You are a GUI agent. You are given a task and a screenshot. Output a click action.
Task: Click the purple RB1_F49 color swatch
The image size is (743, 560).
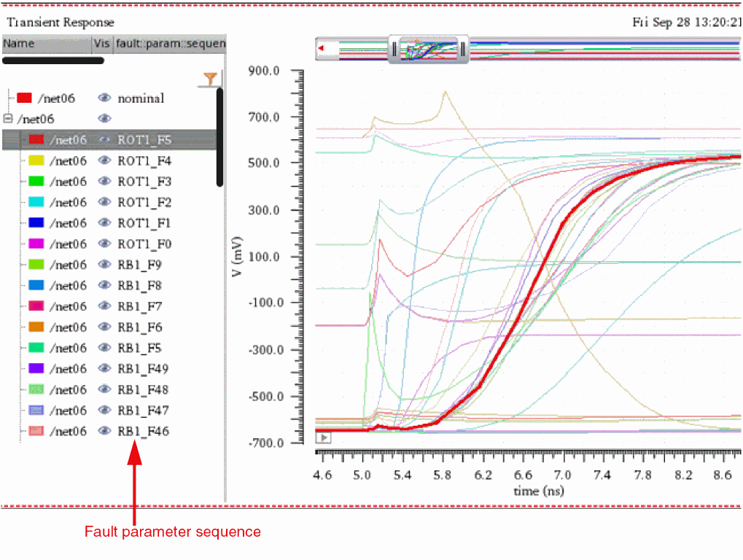tap(36, 369)
